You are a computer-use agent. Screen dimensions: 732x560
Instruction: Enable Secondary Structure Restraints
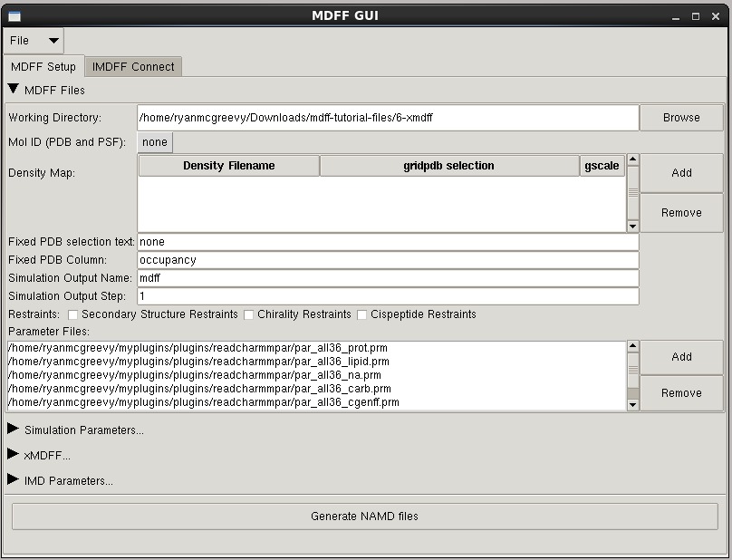tap(72, 314)
